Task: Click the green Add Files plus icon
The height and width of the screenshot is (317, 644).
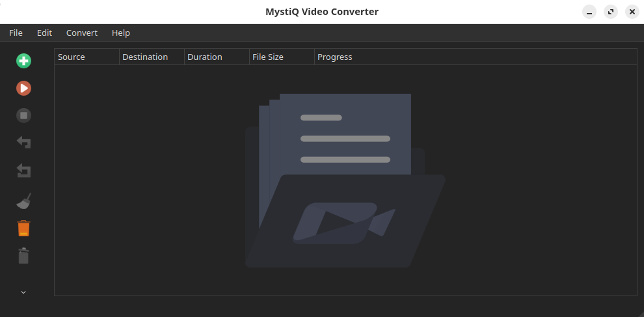Action: [x=23, y=61]
